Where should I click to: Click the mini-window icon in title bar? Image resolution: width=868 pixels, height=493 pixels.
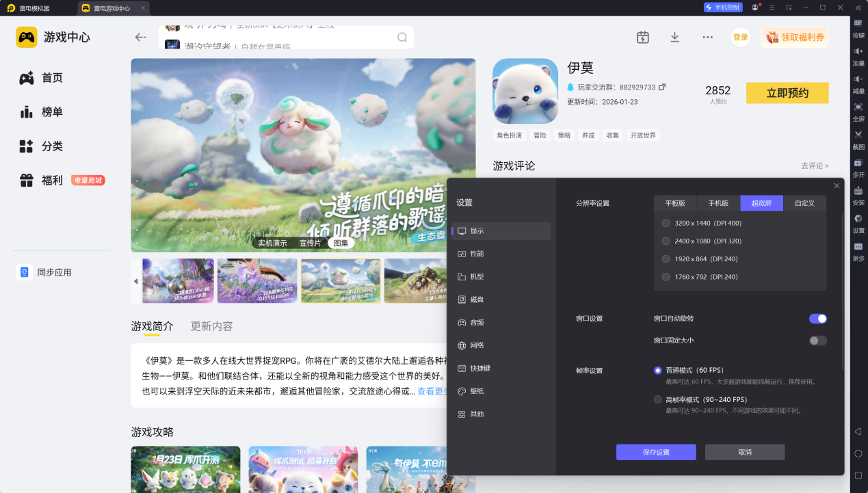click(x=789, y=8)
